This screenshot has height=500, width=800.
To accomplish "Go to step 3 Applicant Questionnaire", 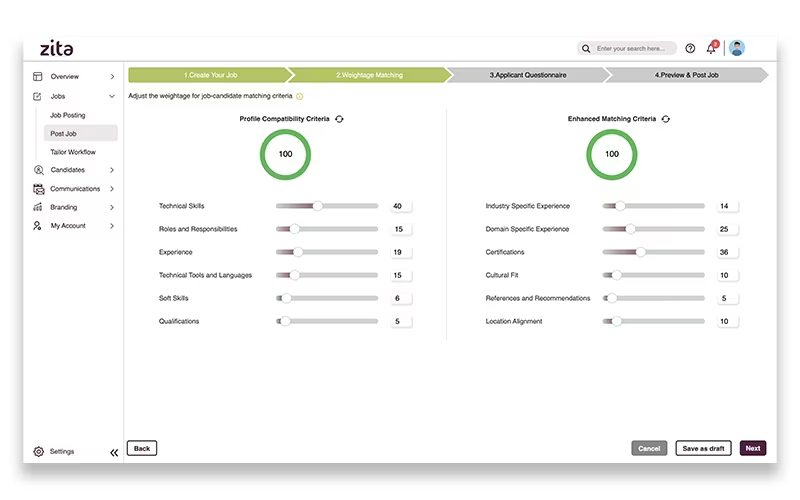I will coord(528,75).
